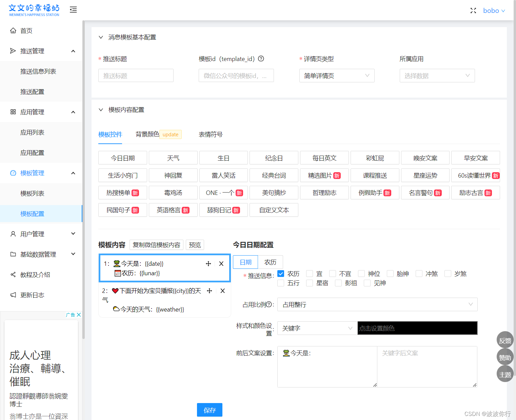Viewport: 516px width, 420px height.
Task: Uncheck the 农历 checkbox
Action: pyautogui.click(x=281, y=274)
